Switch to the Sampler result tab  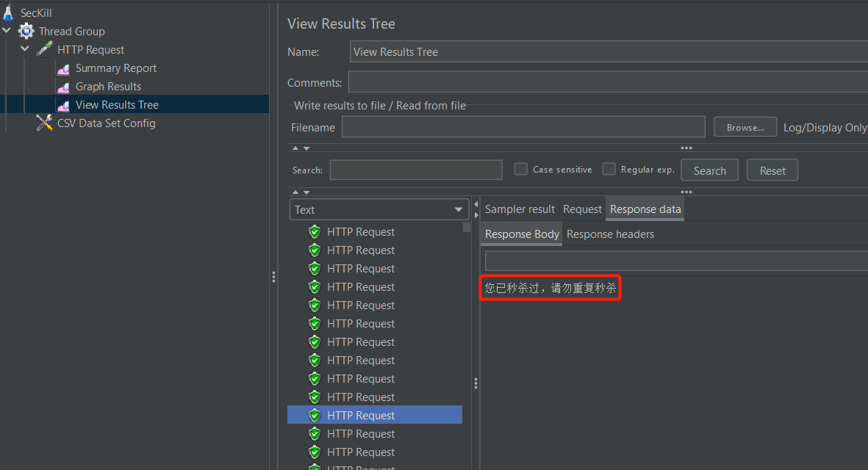click(520, 209)
